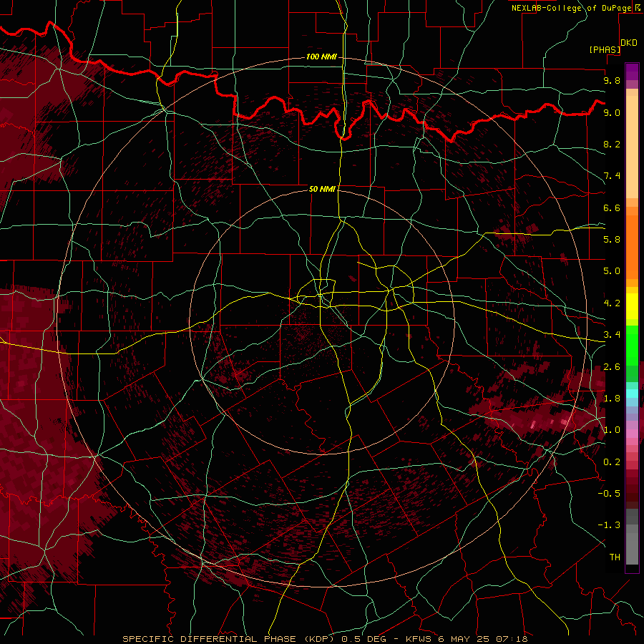Screen dimensions: 644x644
Task: Click the 1.0 value on the color scale
Action: coord(612,430)
